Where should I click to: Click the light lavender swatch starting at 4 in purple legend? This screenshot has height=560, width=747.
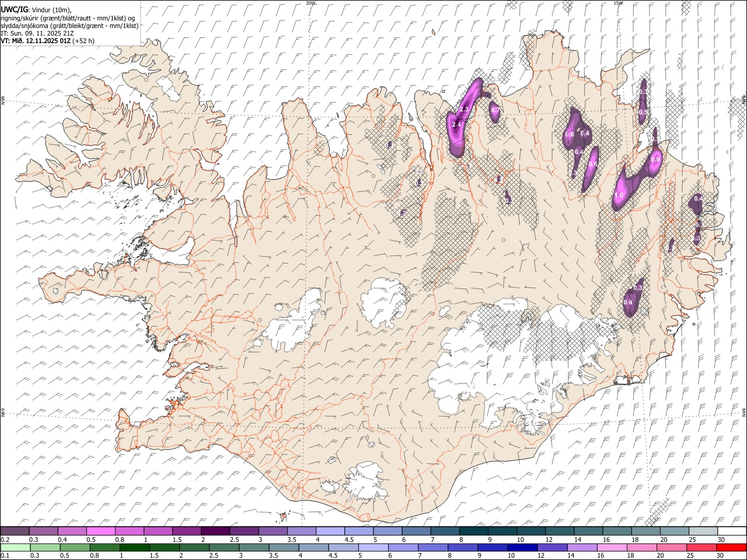pos(330,531)
